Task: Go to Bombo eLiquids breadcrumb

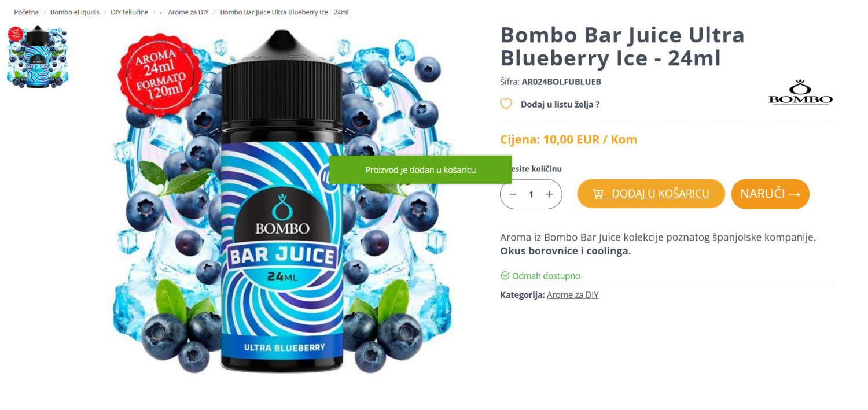Action: (x=75, y=12)
